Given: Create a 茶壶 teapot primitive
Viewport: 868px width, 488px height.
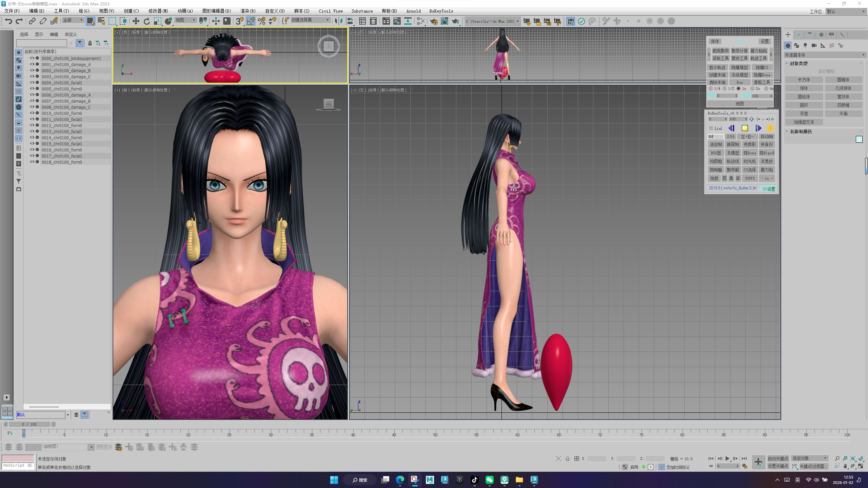Looking at the screenshot, I should pyautogui.click(x=804, y=114).
